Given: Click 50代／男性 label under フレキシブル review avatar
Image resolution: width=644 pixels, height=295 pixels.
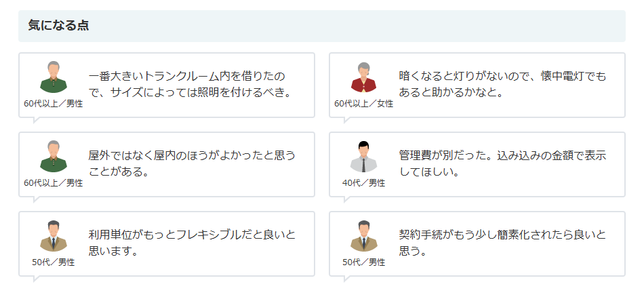Looking at the screenshot, I should (54, 262).
